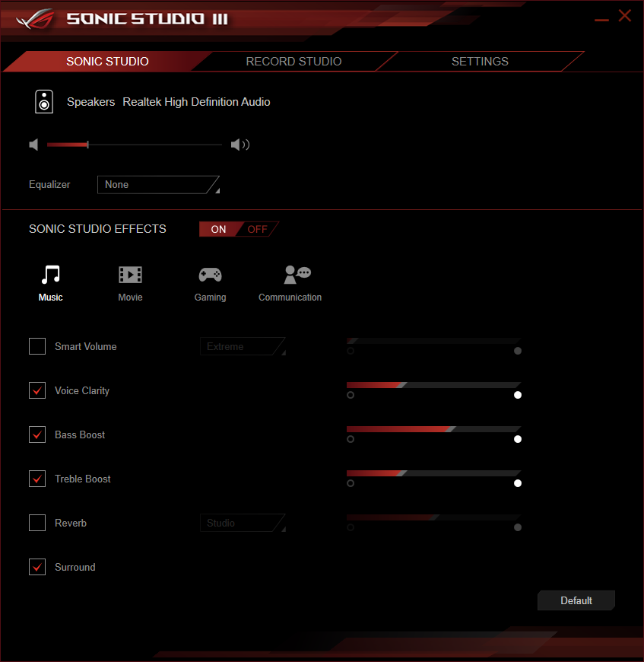Image resolution: width=644 pixels, height=662 pixels.
Task: Click the Realtek High Definition Audio text
Action: 196,102
